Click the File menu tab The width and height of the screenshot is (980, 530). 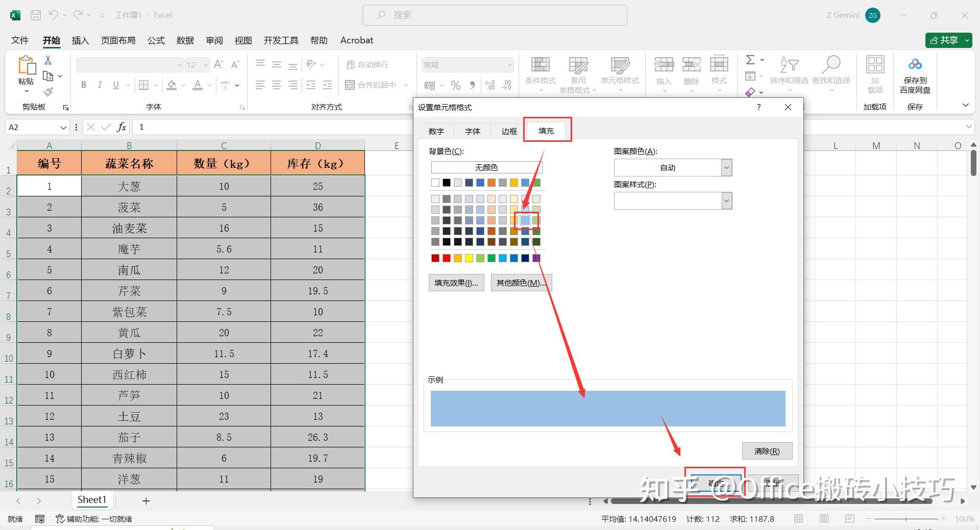(x=20, y=40)
